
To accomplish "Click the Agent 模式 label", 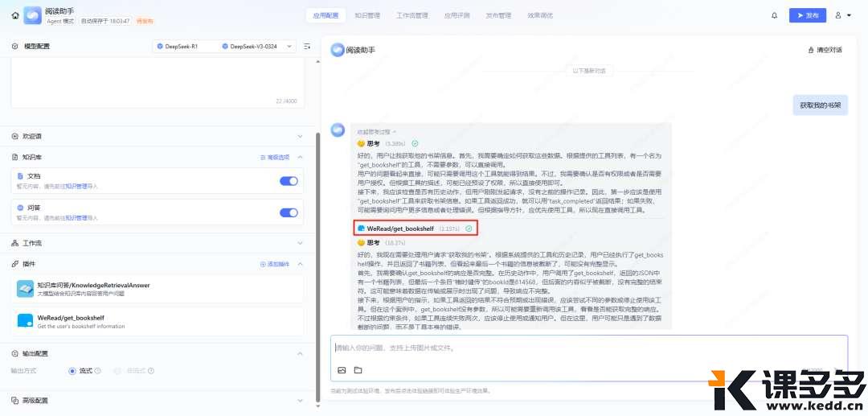I will (61, 21).
